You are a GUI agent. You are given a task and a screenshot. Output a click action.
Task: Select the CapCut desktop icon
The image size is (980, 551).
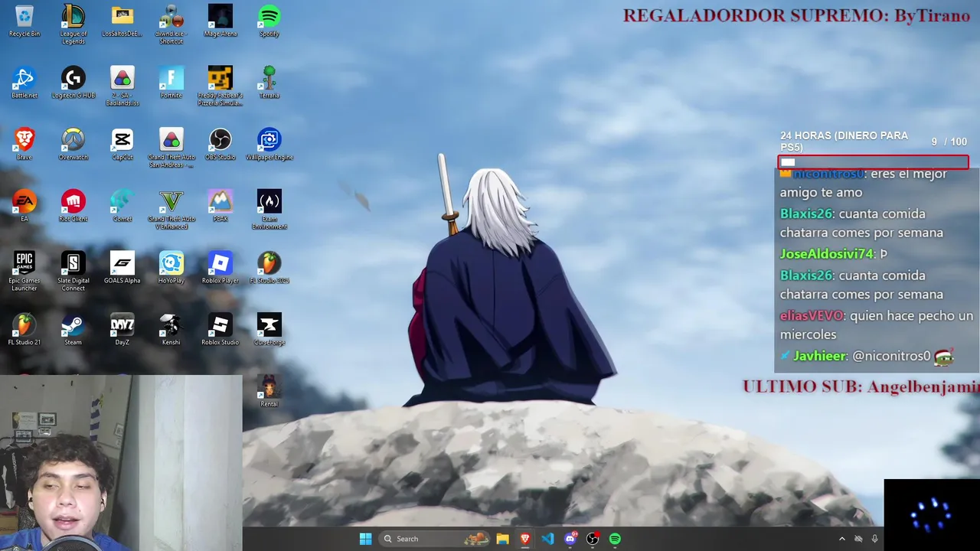click(122, 145)
